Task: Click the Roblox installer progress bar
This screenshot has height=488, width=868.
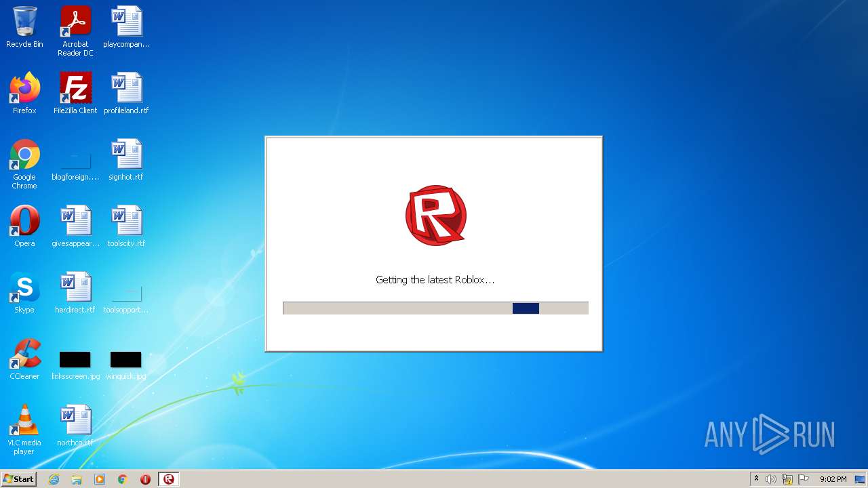Action: coord(435,308)
